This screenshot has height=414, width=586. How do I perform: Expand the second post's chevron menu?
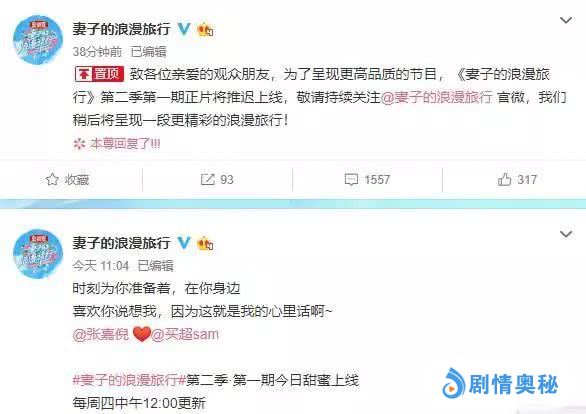click(566, 234)
